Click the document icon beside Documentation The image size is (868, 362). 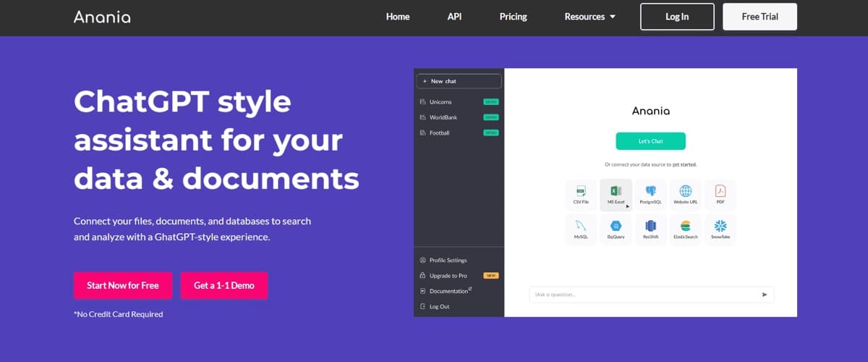[x=422, y=291]
